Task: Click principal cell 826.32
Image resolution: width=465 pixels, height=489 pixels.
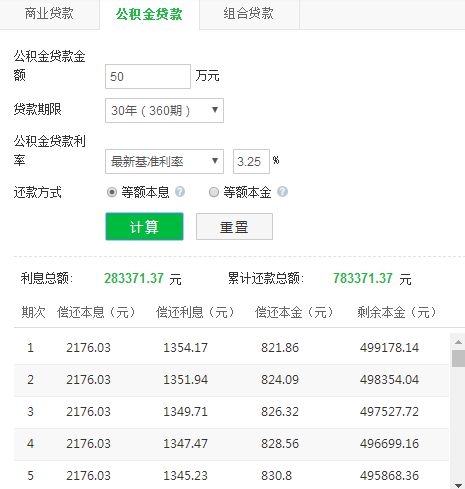Action: point(280,412)
